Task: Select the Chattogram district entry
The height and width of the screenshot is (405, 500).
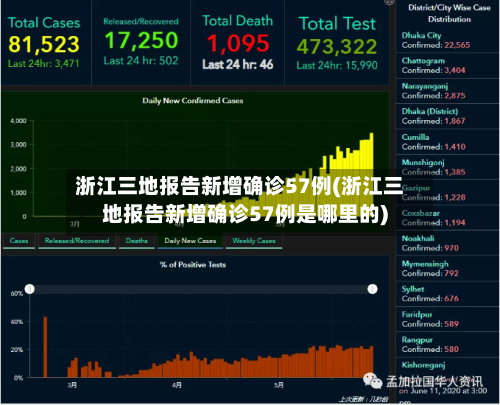Action: [x=447, y=66]
